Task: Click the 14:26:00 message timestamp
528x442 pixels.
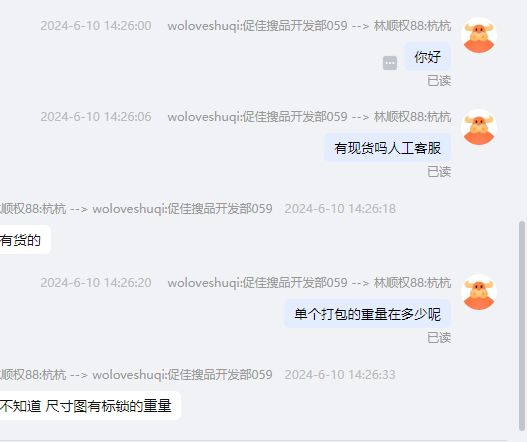Action: click(x=96, y=26)
